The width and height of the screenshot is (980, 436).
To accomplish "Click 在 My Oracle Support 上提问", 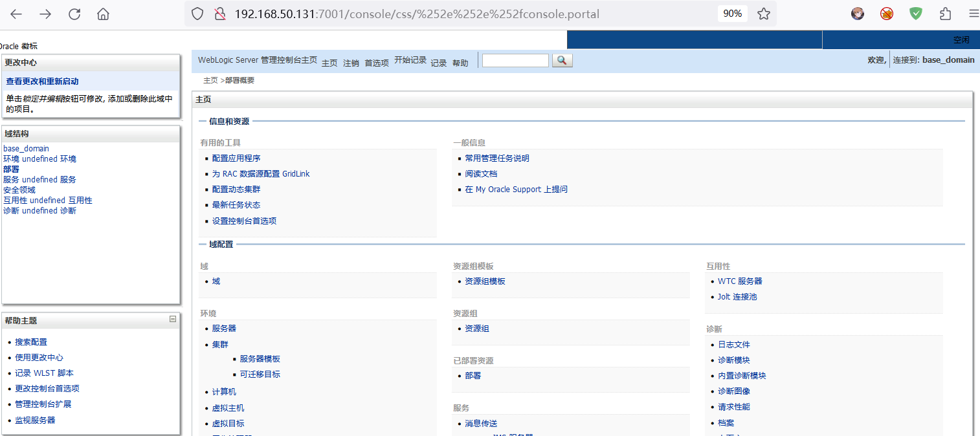I will click(x=516, y=190).
